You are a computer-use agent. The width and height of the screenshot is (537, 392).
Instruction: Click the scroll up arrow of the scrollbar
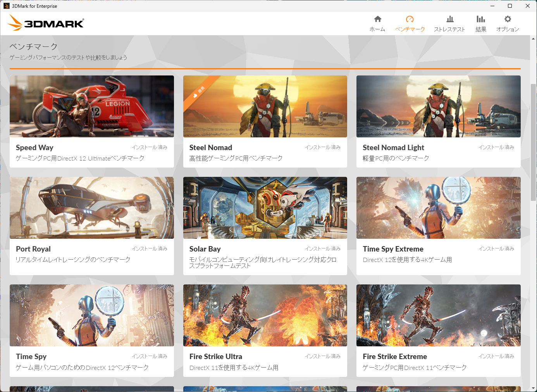[534, 39]
